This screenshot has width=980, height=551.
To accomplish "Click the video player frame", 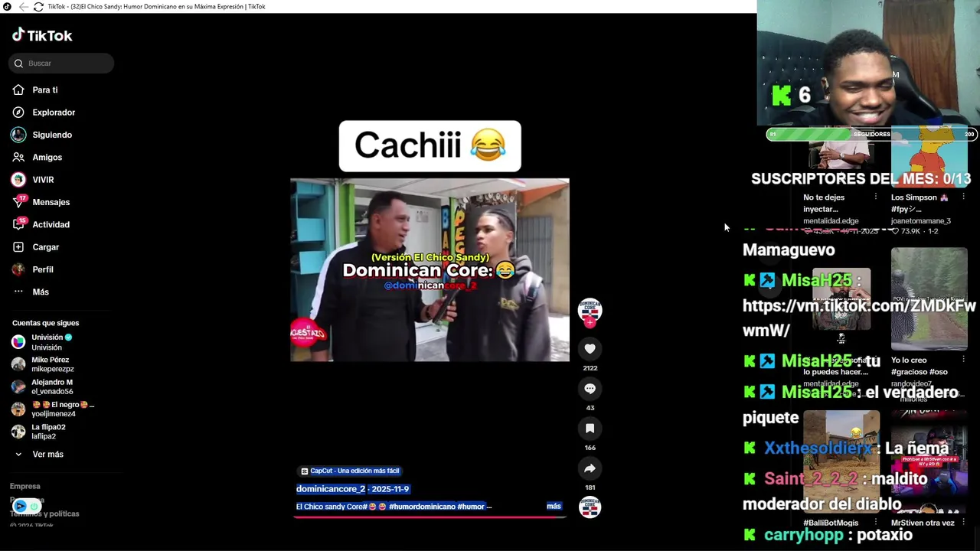I will pos(430,269).
